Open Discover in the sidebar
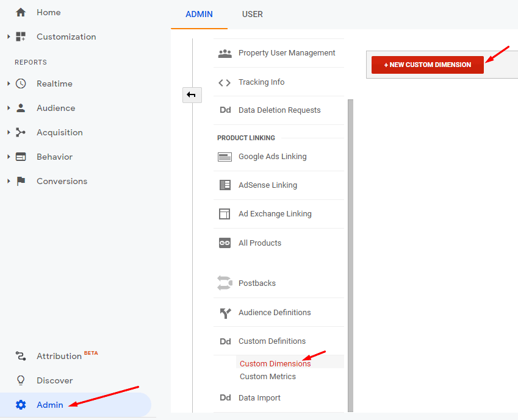Viewport: 518px width, 420px height. [54, 380]
